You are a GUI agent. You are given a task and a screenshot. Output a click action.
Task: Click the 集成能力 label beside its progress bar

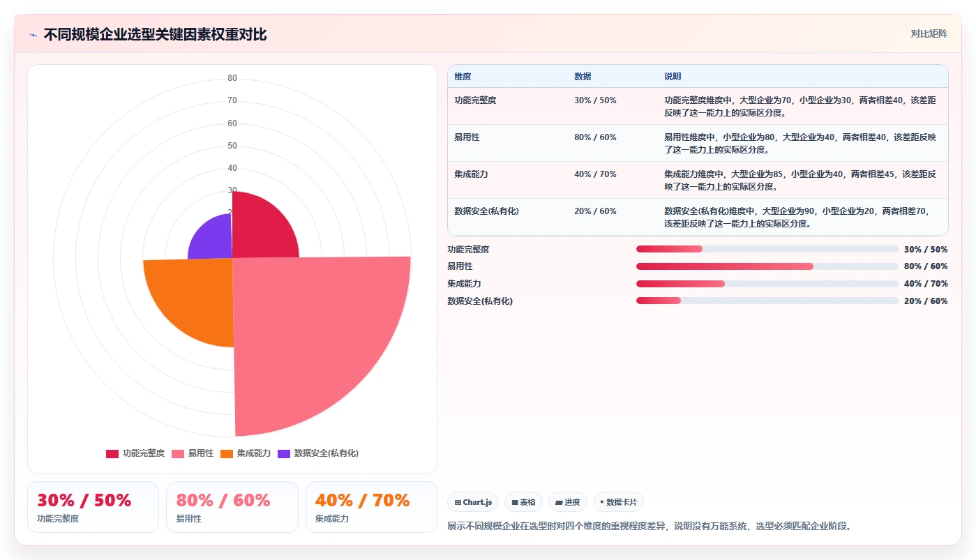click(464, 284)
